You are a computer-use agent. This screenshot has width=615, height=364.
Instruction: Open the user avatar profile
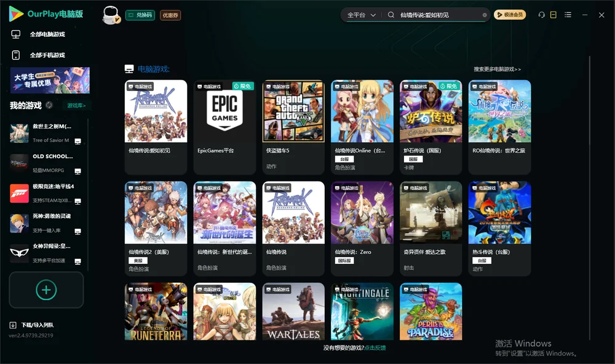(111, 15)
